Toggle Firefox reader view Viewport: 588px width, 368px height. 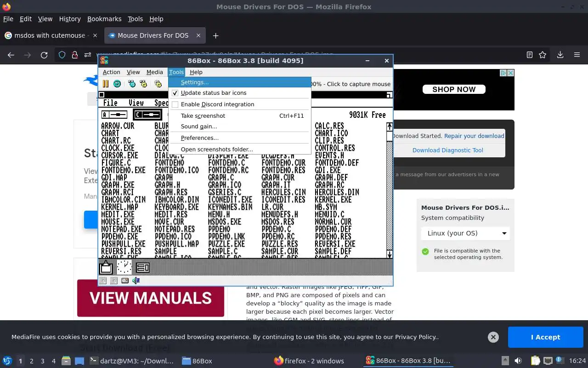coord(530,55)
